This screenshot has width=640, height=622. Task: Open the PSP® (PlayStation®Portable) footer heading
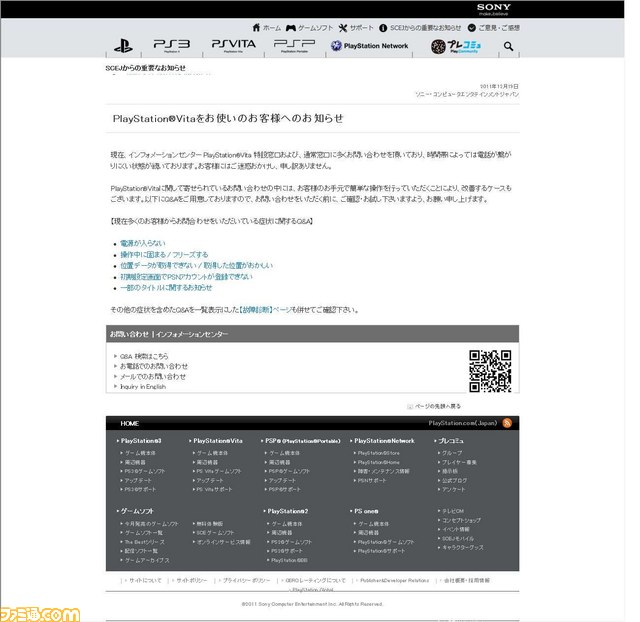pos(303,441)
